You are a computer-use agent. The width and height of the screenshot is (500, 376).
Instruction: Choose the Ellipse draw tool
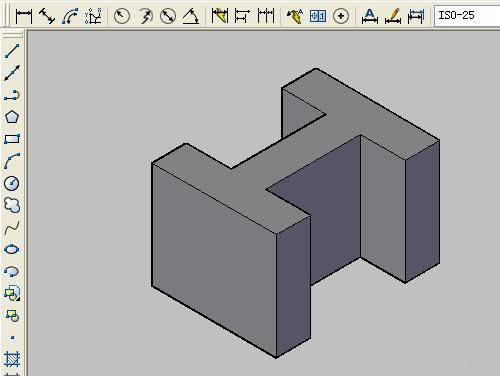pyautogui.click(x=12, y=249)
